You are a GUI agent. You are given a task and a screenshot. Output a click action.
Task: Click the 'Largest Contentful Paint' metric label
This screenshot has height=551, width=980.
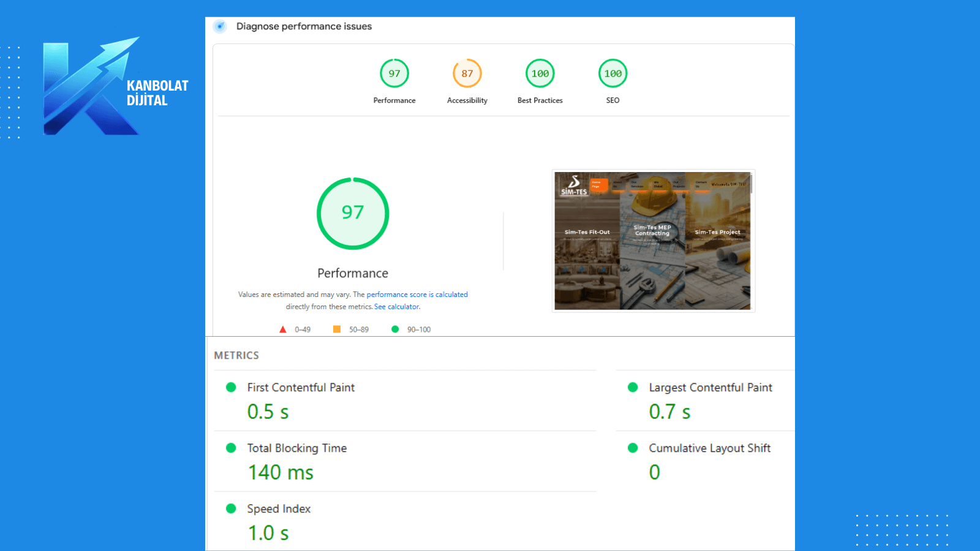(x=710, y=388)
